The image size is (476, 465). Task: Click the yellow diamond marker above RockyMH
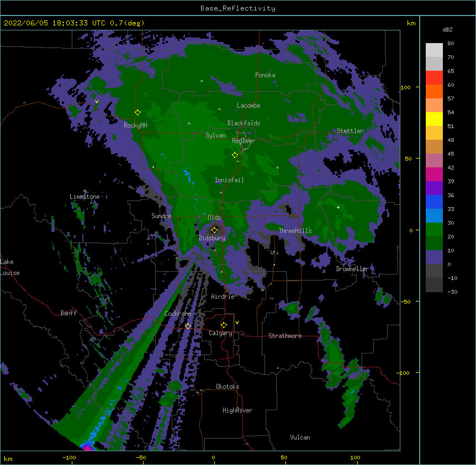(137, 112)
